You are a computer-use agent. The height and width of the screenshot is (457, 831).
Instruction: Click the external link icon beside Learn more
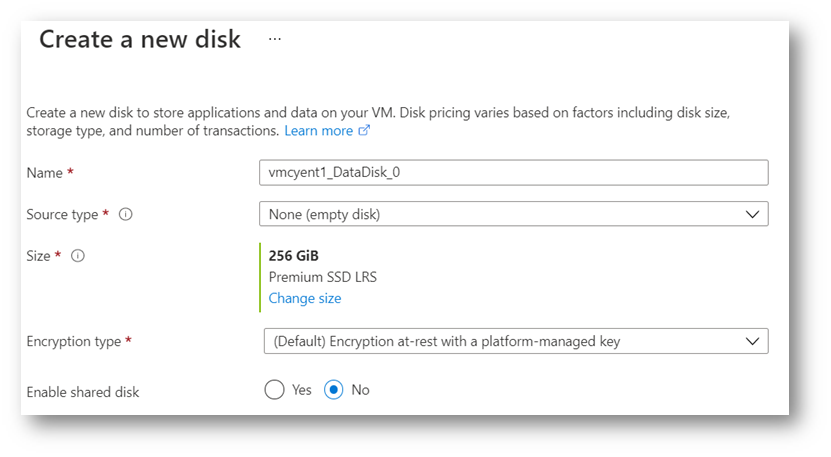click(x=364, y=131)
